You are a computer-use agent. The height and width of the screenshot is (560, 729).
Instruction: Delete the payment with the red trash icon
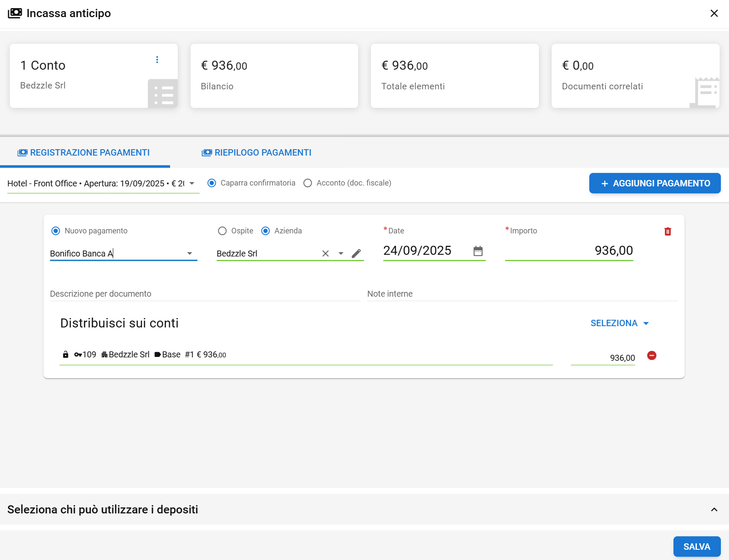point(667,232)
